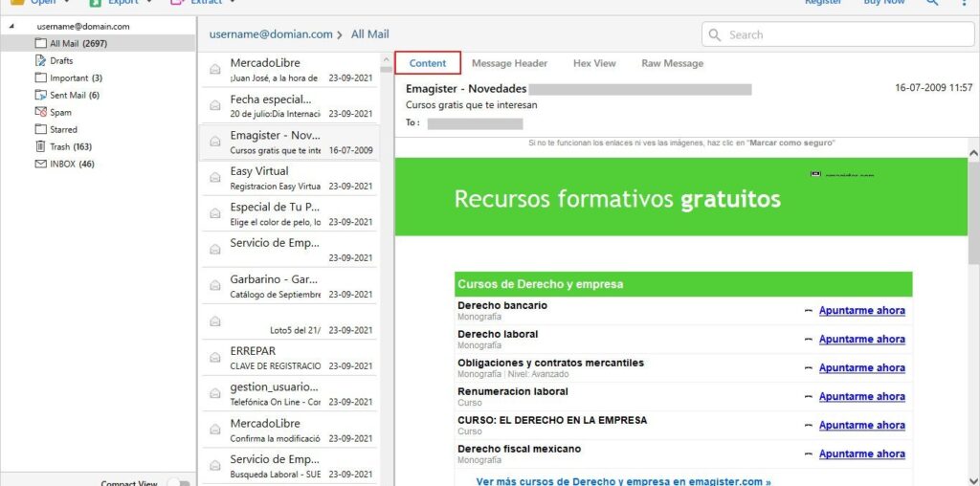
Task: Click envelope icon beside Busqueda Laboral mail
Action: pyautogui.click(x=215, y=465)
